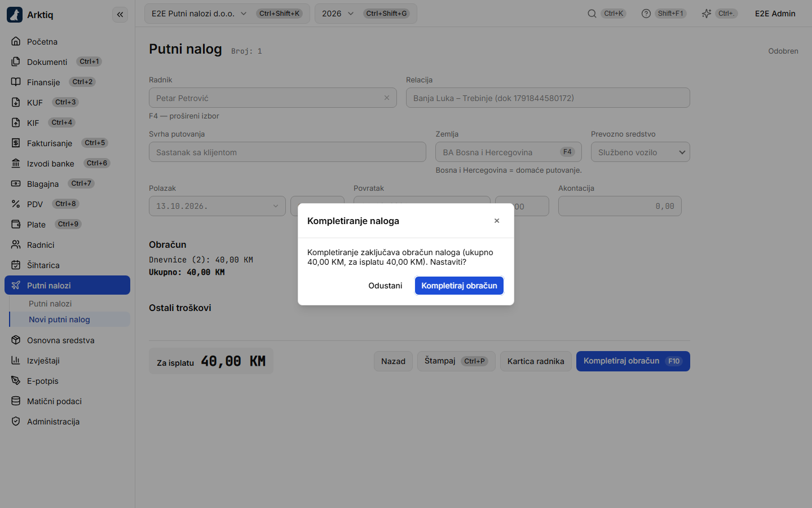Screen dimensions: 812x508
Task: Open the KIF icon in sidebar
Action: tap(16, 122)
